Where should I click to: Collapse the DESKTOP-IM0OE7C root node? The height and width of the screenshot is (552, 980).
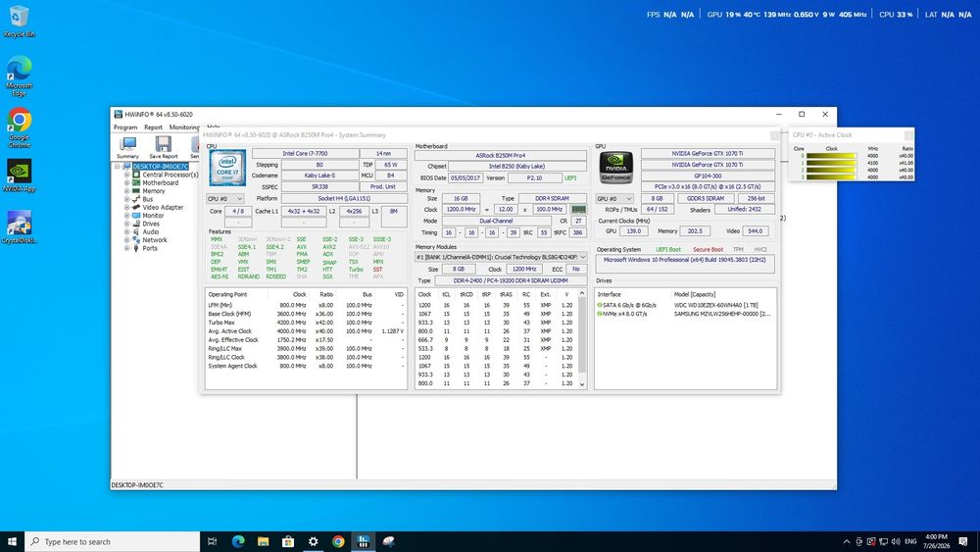tap(117, 167)
